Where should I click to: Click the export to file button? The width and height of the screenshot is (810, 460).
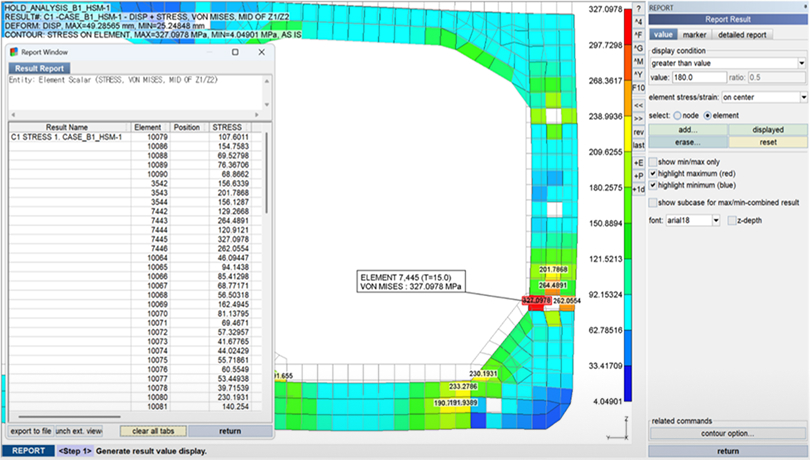[x=29, y=431]
